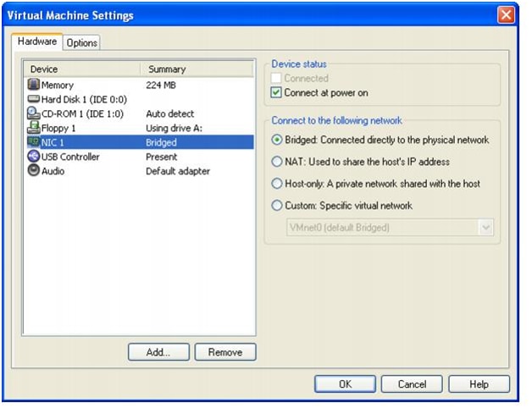
Task: Choose Custom specific virtual network option
Action: [277, 206]
